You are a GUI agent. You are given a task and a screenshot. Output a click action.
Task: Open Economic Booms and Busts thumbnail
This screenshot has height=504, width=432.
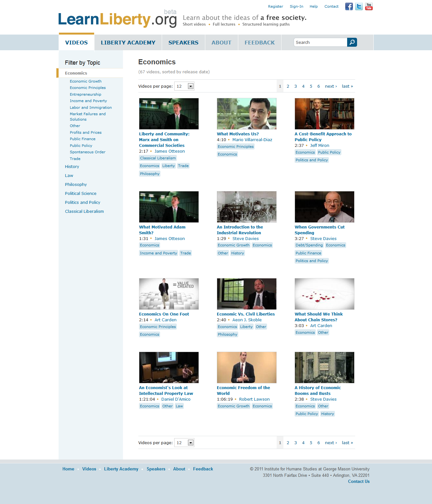324,367
